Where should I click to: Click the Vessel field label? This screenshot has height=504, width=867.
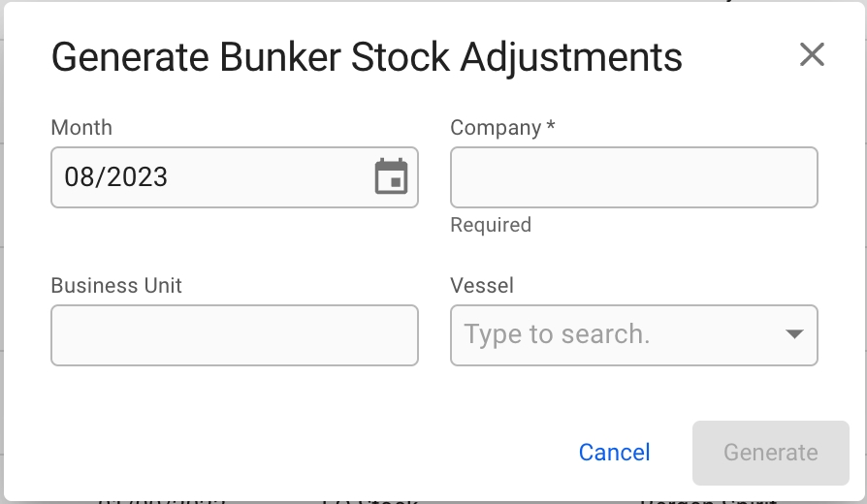tap(482, 286)
